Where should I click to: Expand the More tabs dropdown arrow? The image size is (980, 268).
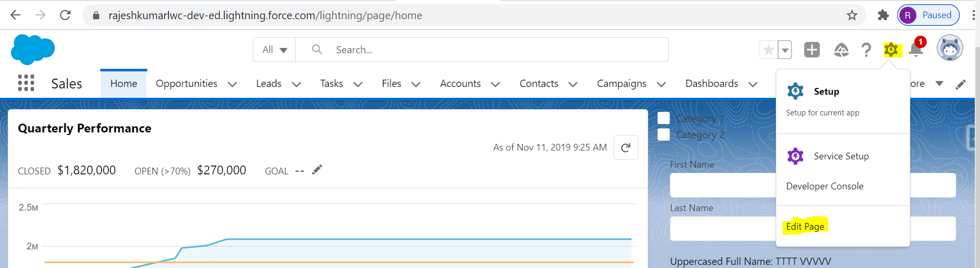click(x=940, y=84)
